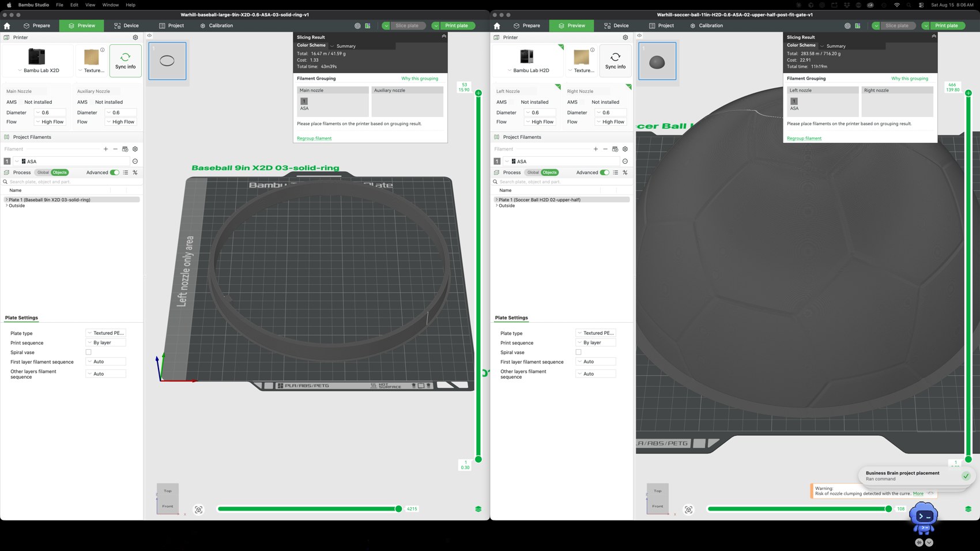Open filament settings gear in left window
980x551 pixels.
pyautogui.click(x=135, y=149)
